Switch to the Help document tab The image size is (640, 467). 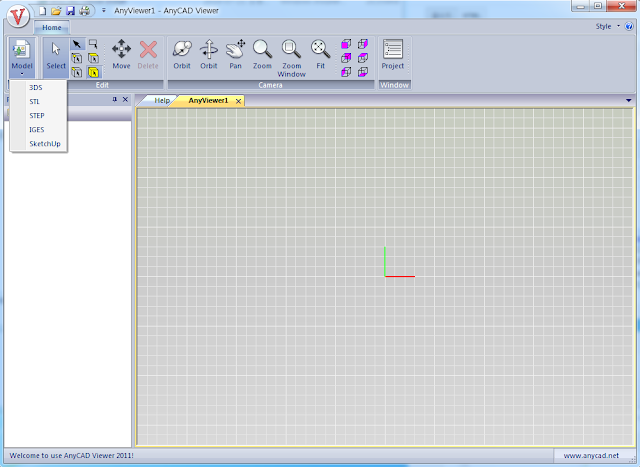(x=162, y=100)
